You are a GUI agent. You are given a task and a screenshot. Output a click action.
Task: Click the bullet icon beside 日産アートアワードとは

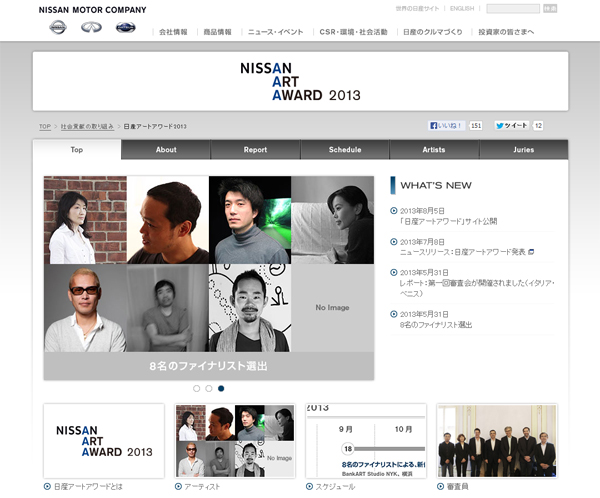(x=47, y=487)
